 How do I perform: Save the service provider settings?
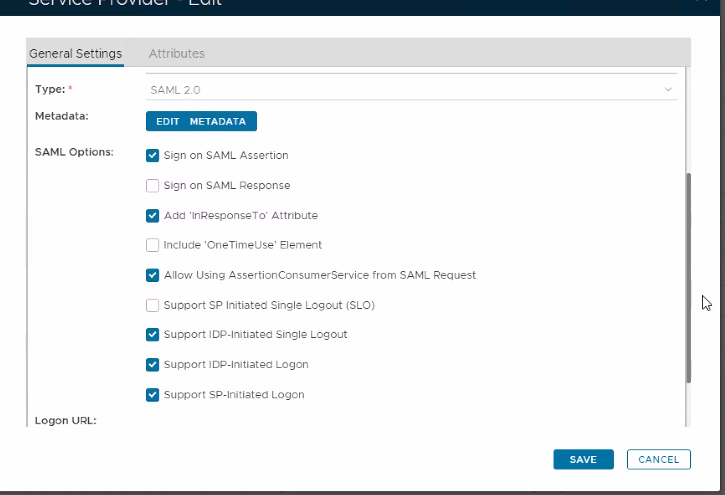pyautogui.click(x=583, y=459)
